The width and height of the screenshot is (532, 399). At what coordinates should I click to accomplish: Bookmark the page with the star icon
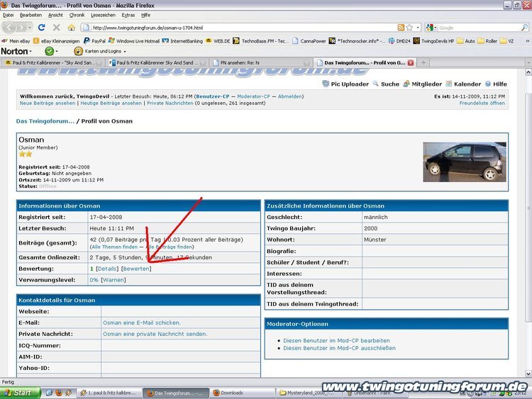tap(411, 28)
